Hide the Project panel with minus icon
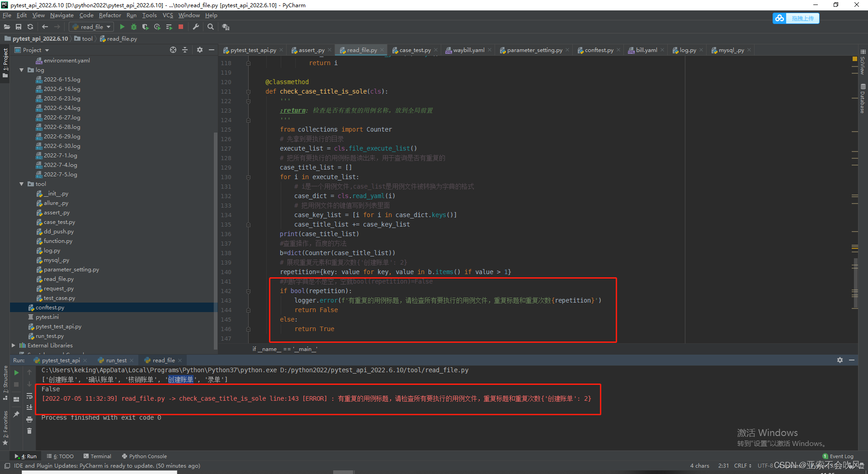Image resolution: width=868 pixels, height=474 pixels. point(211,50)
